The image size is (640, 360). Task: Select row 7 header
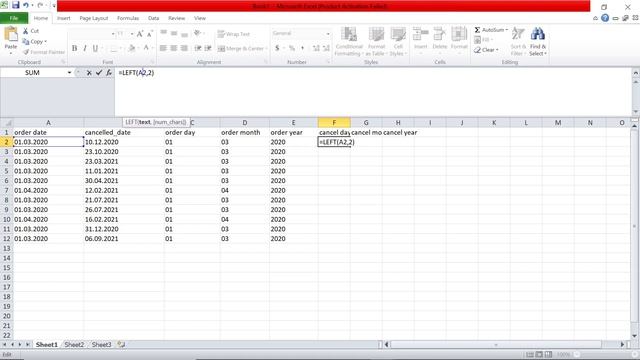pos(6,191)
